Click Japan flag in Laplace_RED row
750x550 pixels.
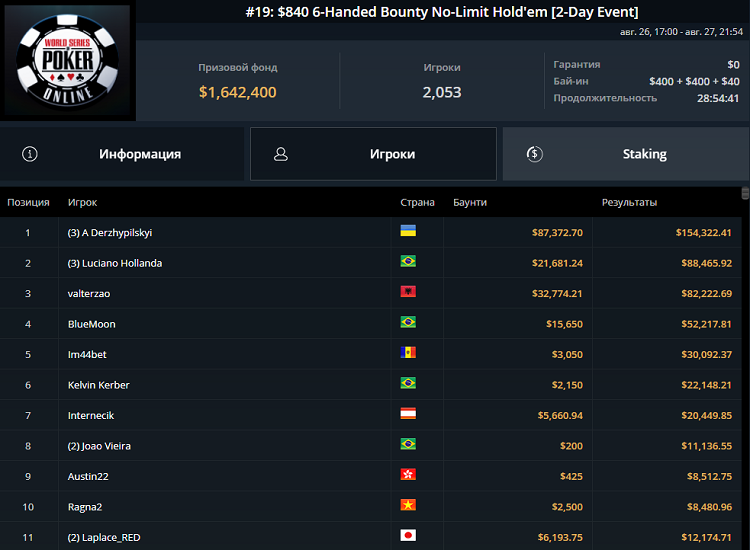tap(408, 536)
